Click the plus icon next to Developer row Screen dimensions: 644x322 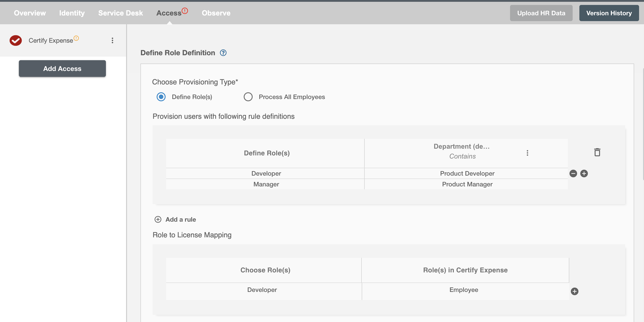[x=584, y=173]
